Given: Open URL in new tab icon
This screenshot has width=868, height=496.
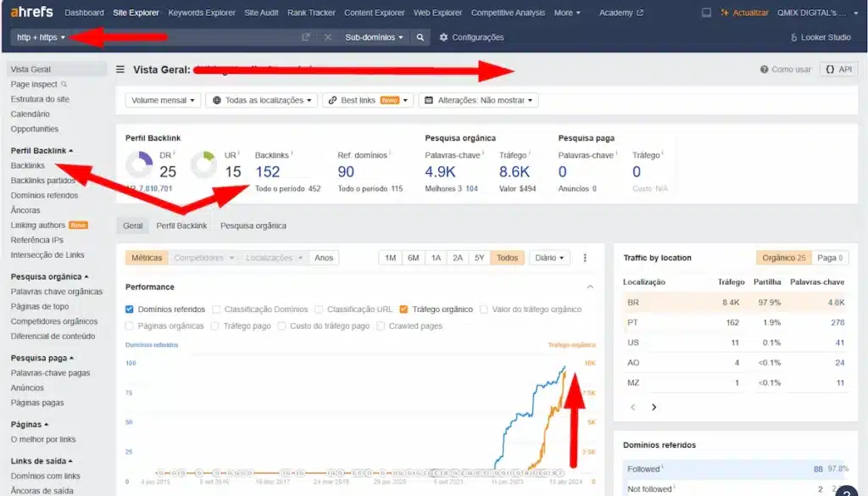Looking at the screenshot, I should 305,37.
